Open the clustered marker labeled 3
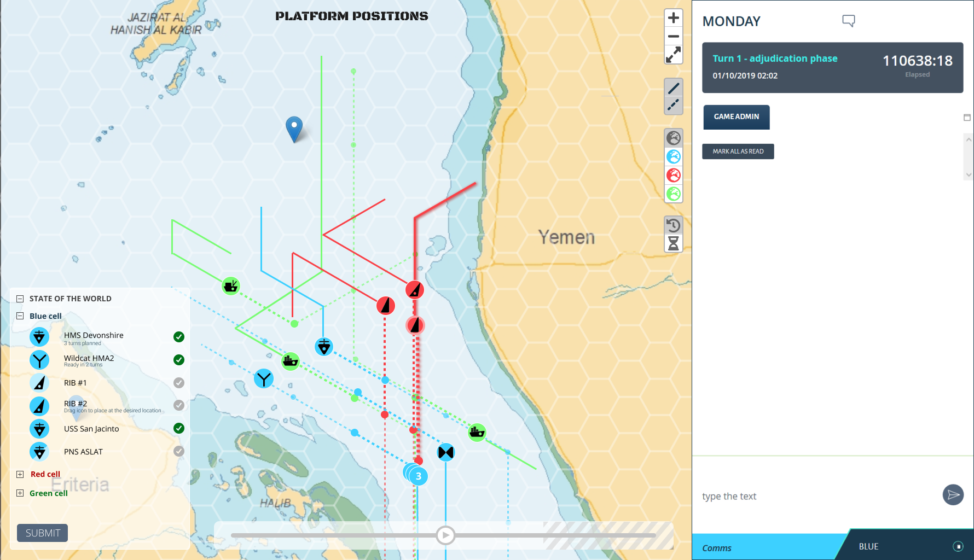Screen dimensions: 974x560 pyautogui.click(x=419, y=476)
